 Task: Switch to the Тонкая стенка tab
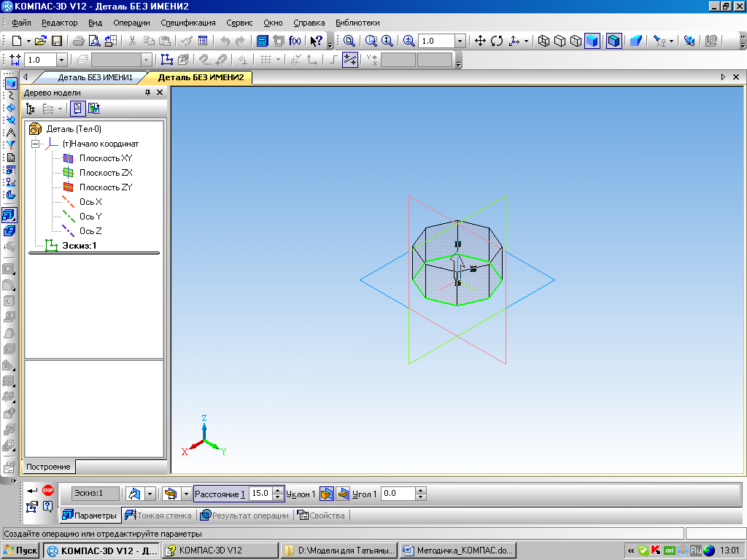coord(158,516)
